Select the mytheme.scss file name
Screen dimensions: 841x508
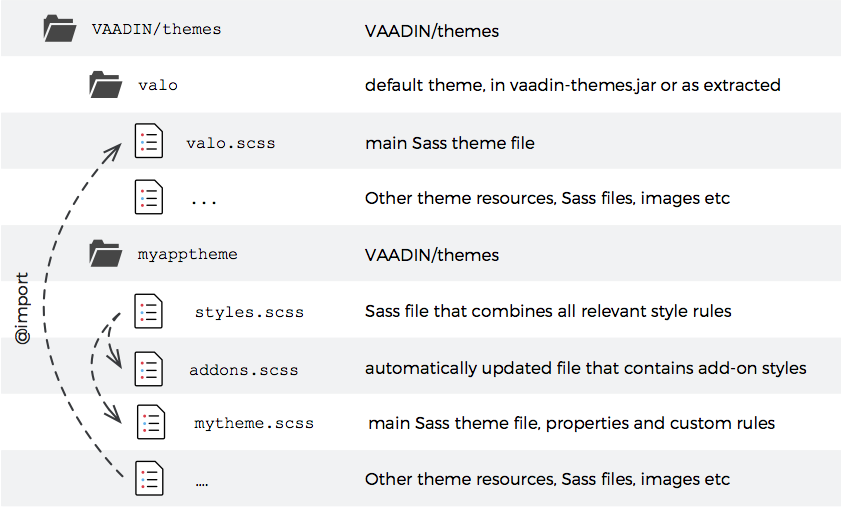click(254, 424)
